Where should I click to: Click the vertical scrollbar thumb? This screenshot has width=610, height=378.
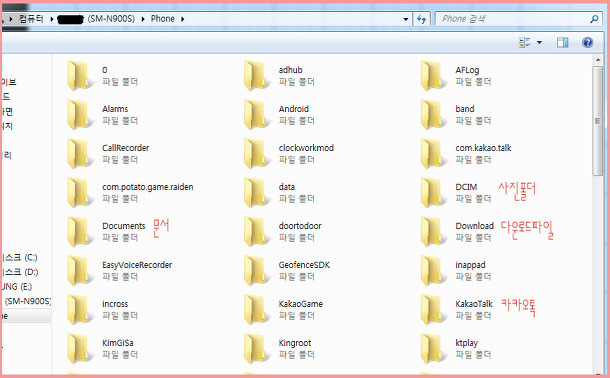tap(598, 121)
